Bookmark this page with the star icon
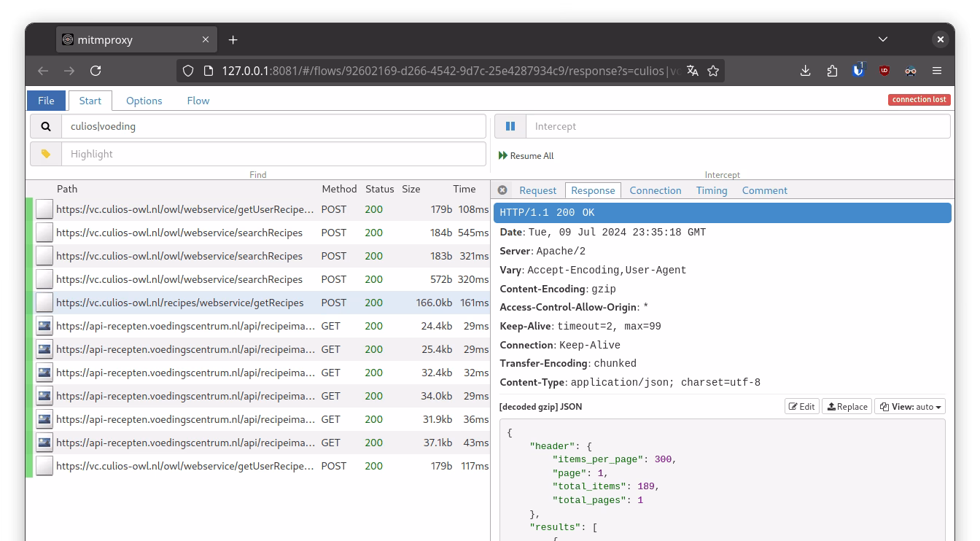 [x=713, y=71]
